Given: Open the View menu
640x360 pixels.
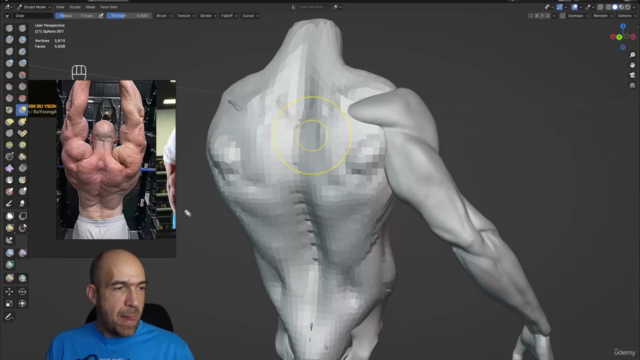Looking at the screenshot, I should coord(60,7).
